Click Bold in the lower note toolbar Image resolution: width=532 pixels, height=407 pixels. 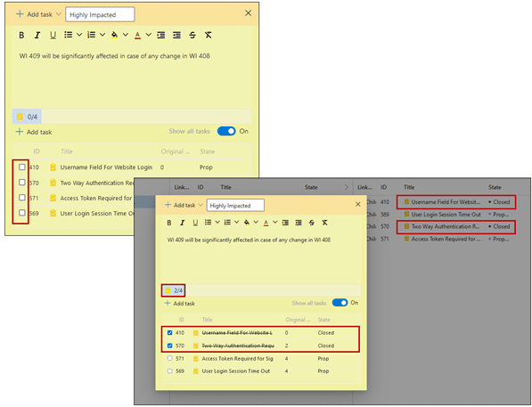(x=169, y=223)
